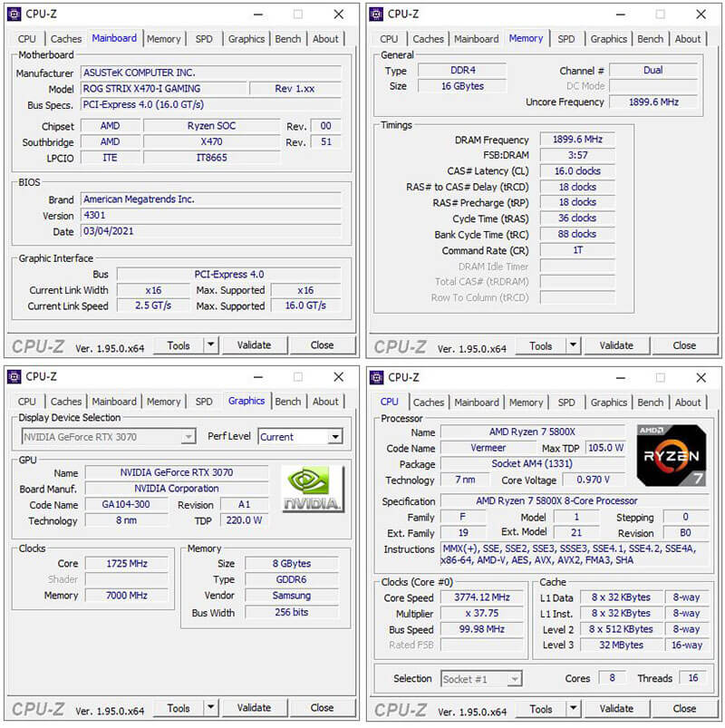Open About tab in Memory window
Image resolution: width=725 pixels, height=728 pixels.
click(x=688, y=39)
